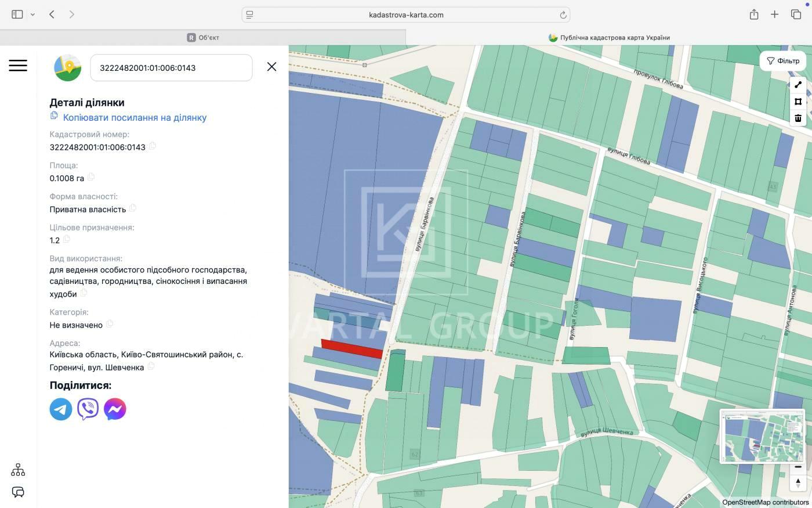This screenshot has height=508, width=812.
Task: Open the chat feedback icon
Action: 18,492
